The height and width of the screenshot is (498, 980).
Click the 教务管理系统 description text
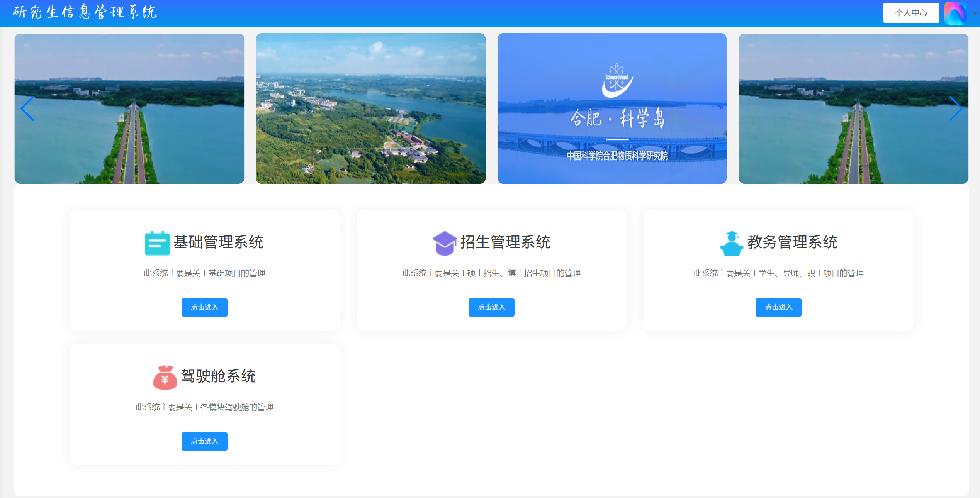click(778, 273)
